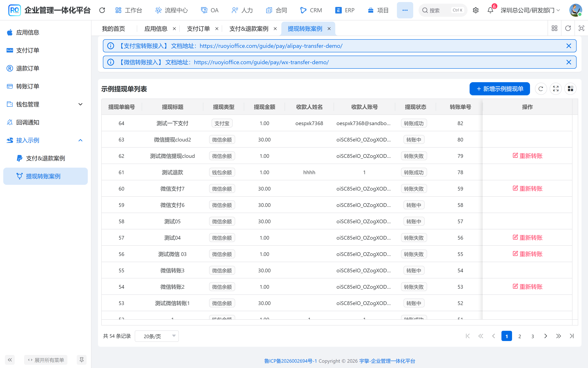The image size is (588, 368).
Task: Open the wx-transfer-demo guide link
Action: pyautogui.click(x=261, y=62)
